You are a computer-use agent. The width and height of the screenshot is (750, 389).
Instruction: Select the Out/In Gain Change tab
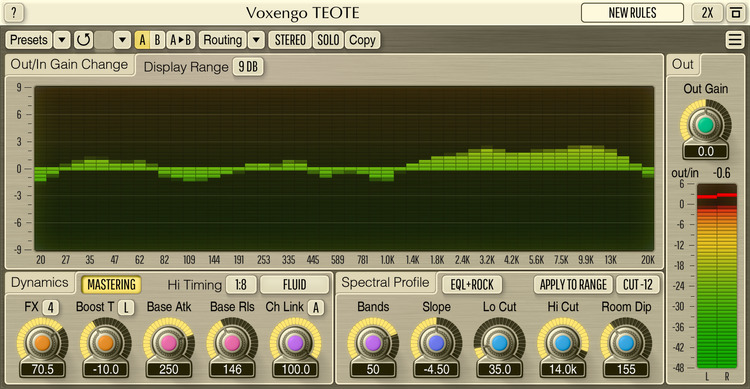69,65
